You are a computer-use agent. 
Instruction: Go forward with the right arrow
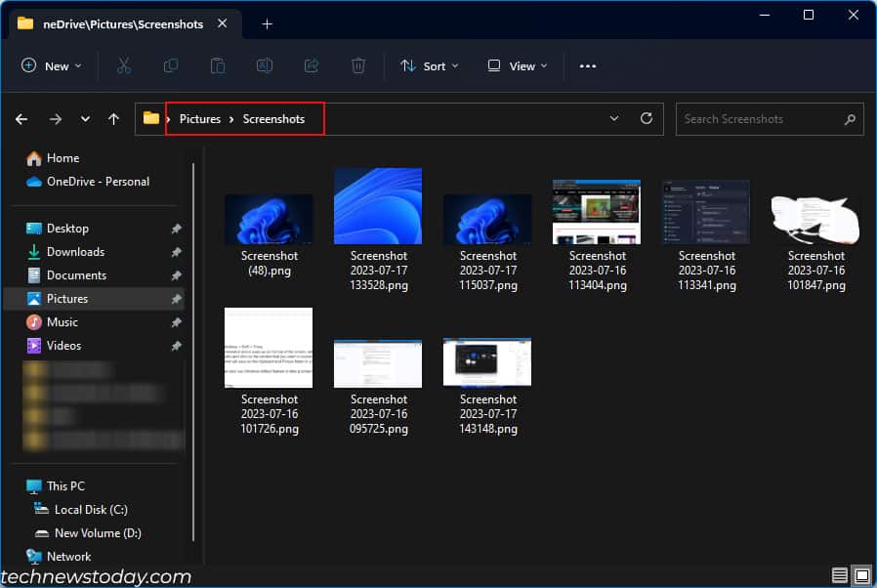(55, 119)
